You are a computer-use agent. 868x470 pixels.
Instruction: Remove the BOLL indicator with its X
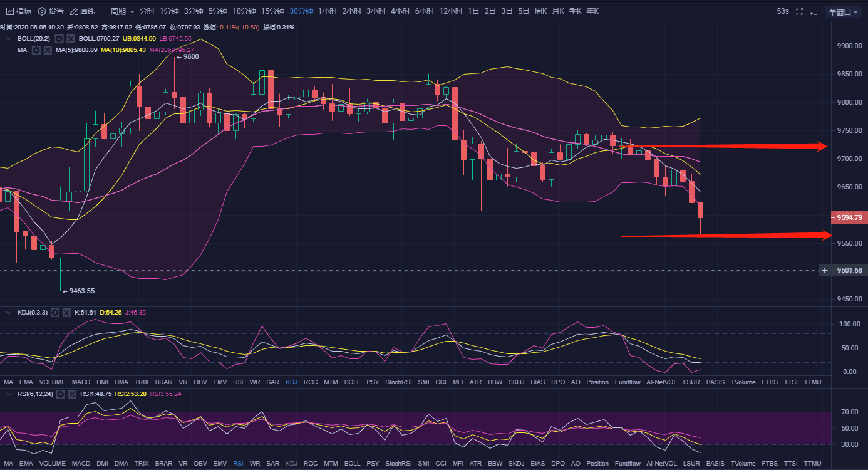click(71, 39)
